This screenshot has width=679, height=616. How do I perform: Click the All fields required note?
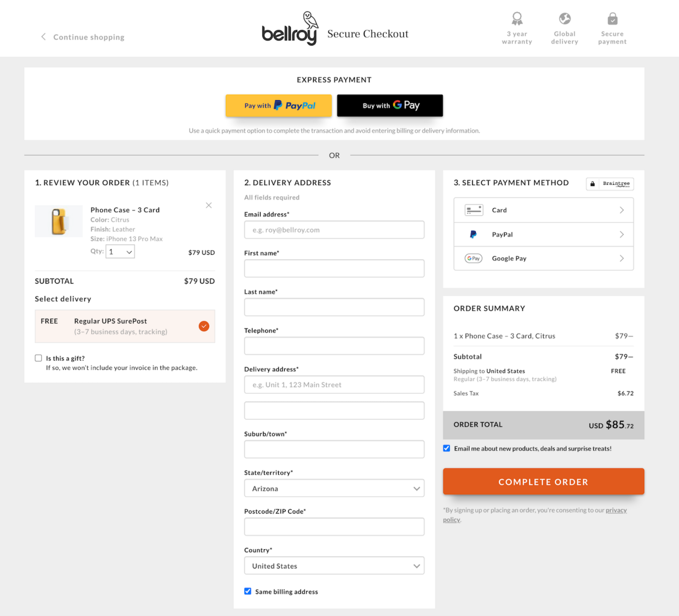[x=272, y=197]
